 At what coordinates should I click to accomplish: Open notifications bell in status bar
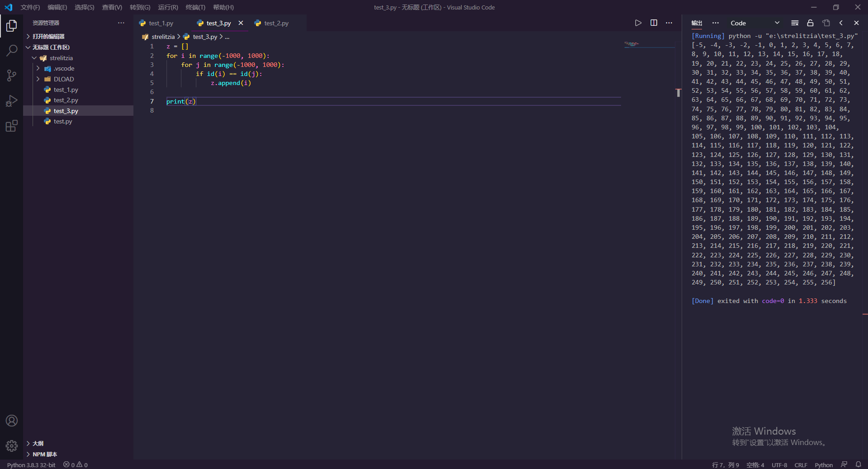tap(858, 465)
